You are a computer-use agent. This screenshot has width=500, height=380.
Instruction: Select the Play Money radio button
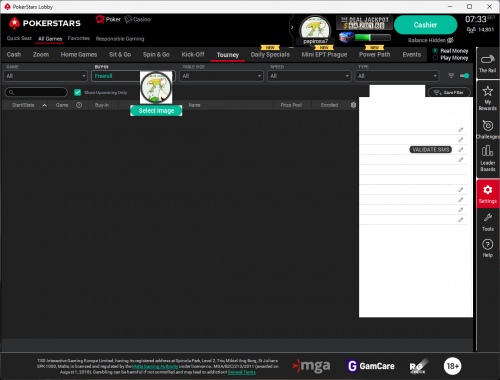point(435,58)
